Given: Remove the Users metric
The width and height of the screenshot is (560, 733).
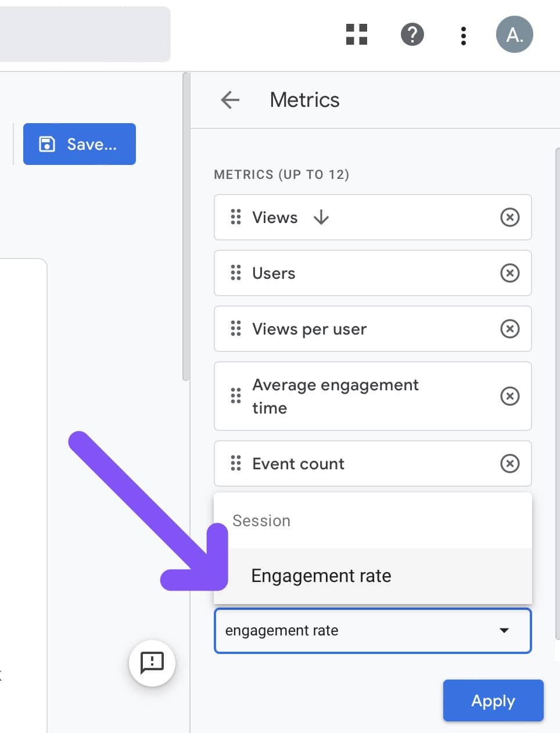Looking at the screenshot, I should coord(509,273).
